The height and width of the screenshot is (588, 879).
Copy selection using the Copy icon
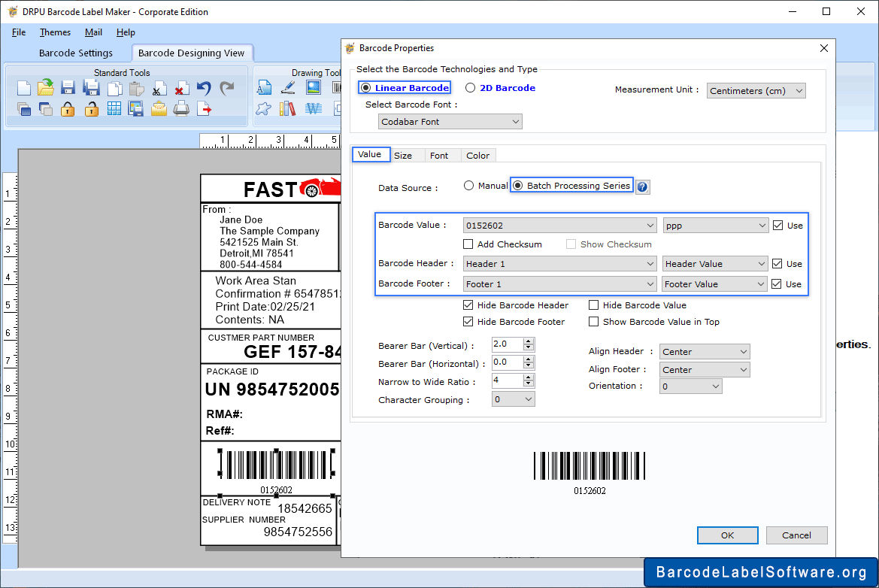[115, 89]
